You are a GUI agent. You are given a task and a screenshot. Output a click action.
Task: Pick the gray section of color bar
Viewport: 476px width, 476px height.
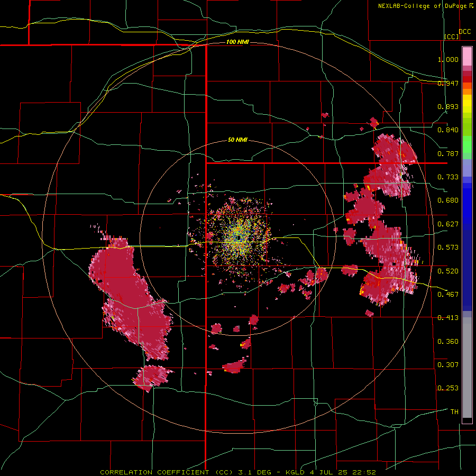pos(467,368)
